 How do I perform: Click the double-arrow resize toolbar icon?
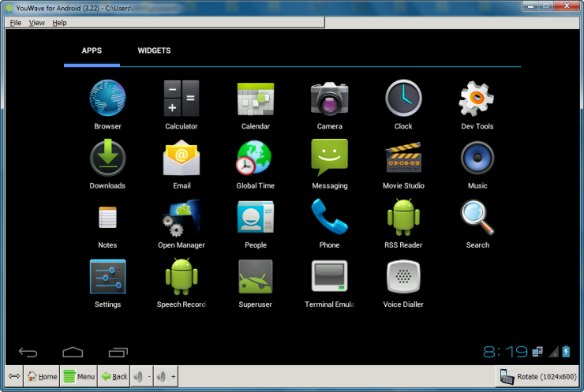point(14,376)
